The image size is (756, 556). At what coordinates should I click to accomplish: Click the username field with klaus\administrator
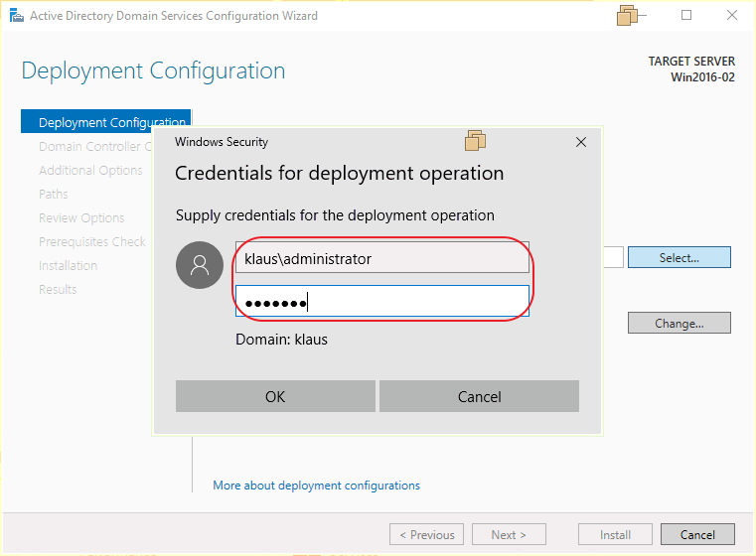(381, 258)
